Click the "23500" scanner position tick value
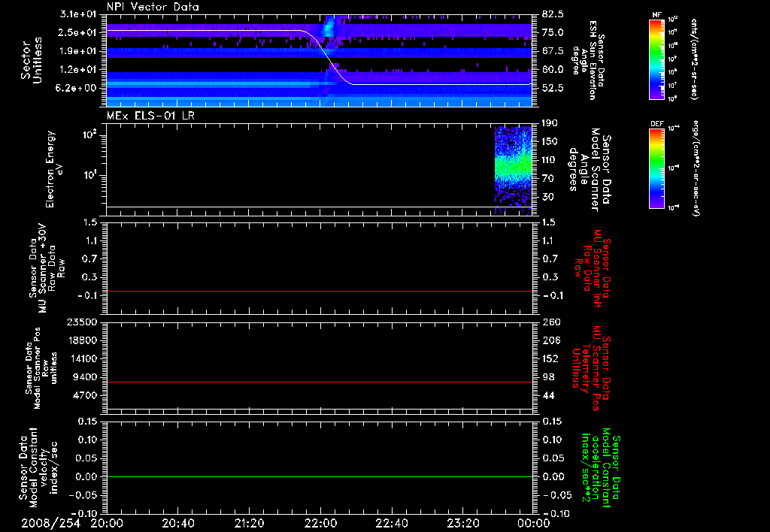Image resolution: width=770 pixels, height=532 pixels. [83, 322]
